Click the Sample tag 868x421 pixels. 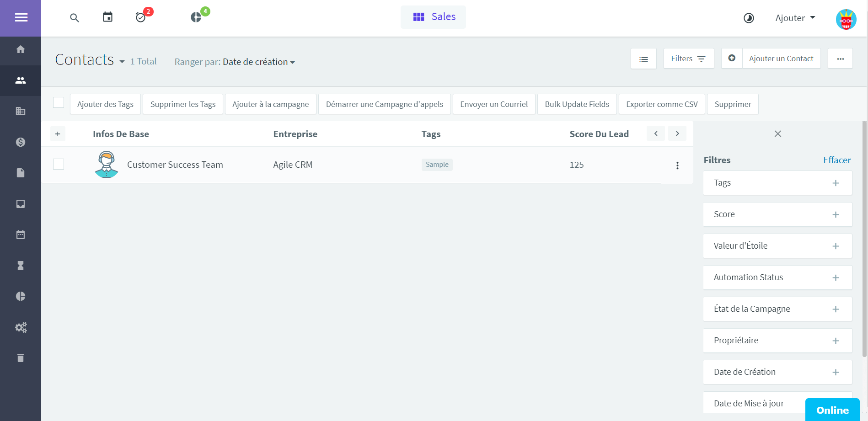pos(437,165)
